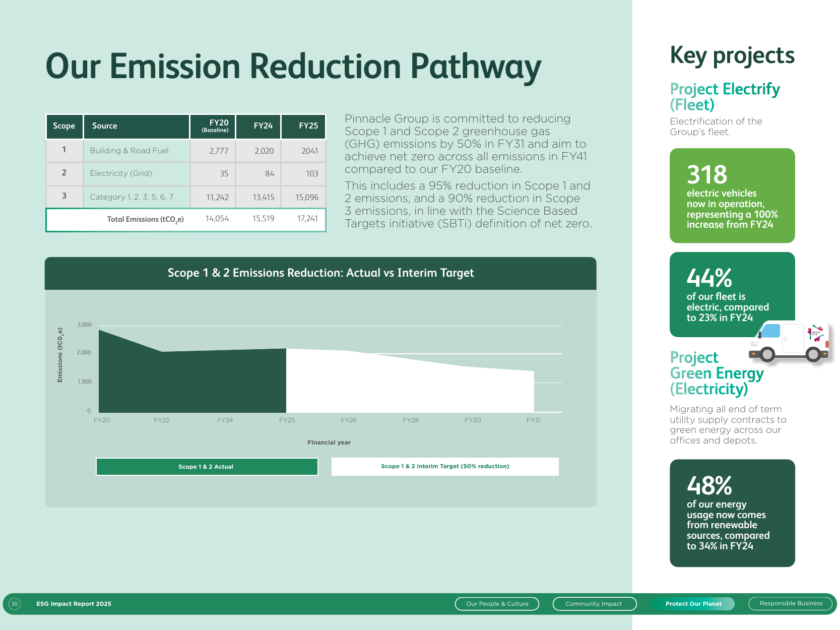The height and width of the screenshot is (630, 840).
Task: Click the Key projects heading
Action: coord(732,56)
